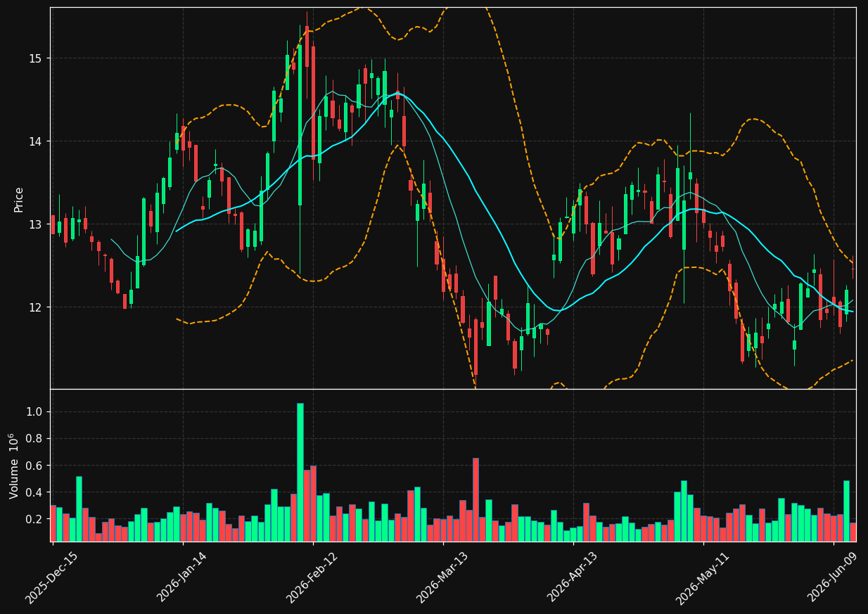Click the 2026-May-11 date label
This screenshot has width=868, height=614.
(x=702, y=577)
